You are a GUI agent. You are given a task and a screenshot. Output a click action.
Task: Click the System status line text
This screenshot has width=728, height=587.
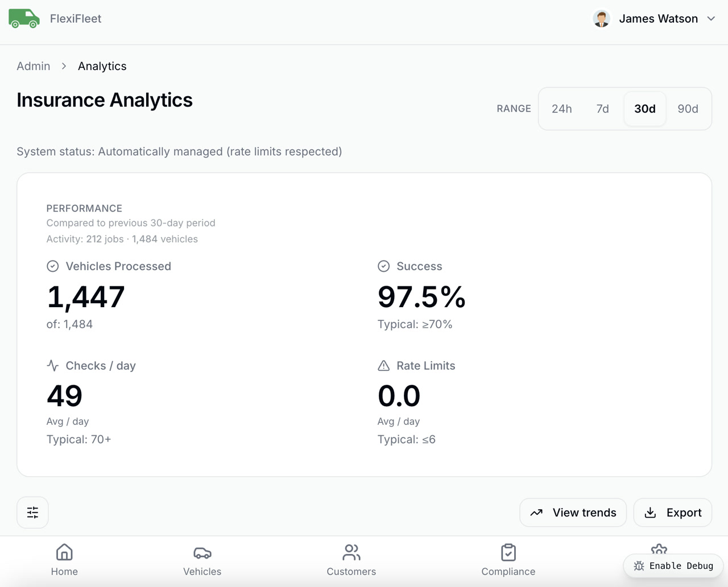(179, 152)
